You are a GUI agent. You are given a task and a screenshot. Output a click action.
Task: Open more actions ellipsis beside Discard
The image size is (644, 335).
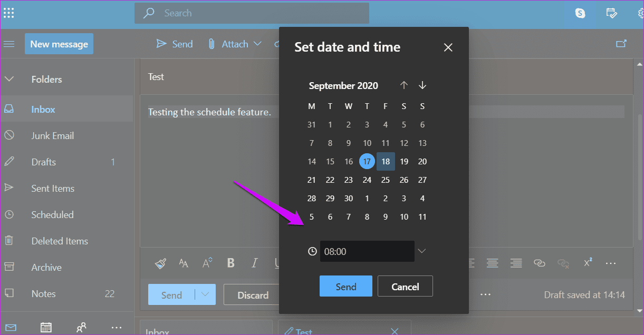tap(486, 295)
